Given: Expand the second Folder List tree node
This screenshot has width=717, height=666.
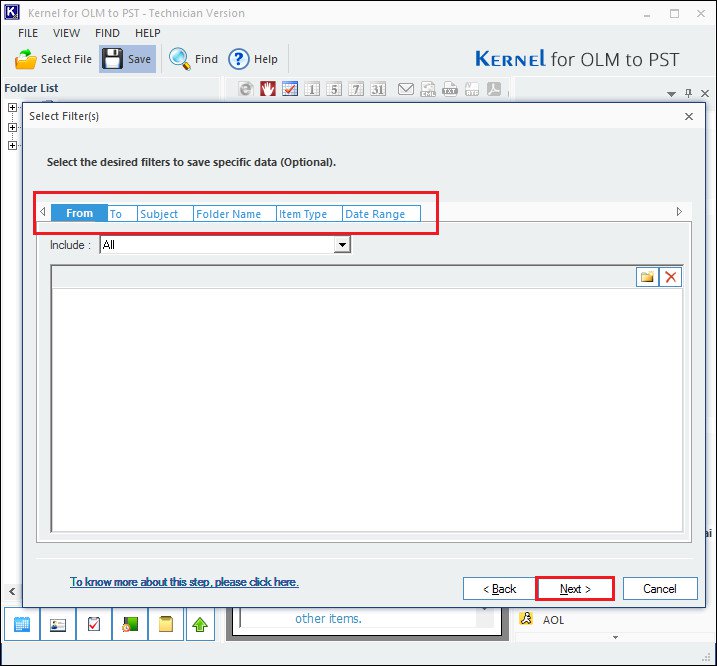Looking at the screenshot, I should (12, 127).
